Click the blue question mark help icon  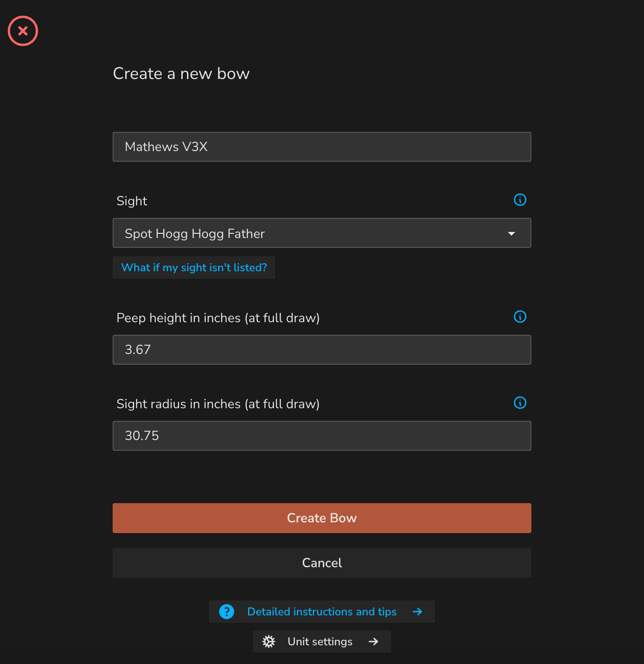pyautogui.click(x=227, y=612)
